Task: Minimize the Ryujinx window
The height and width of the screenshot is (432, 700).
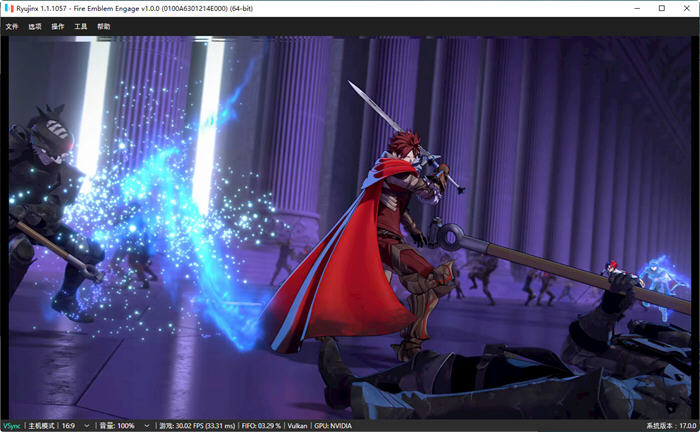Action: (637, 8)
